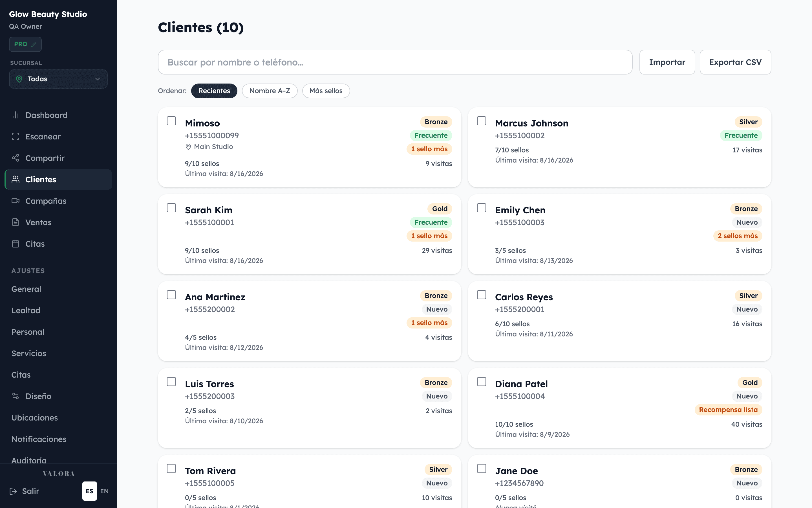The width and height of the screenshot is (812, 508).
Task: Click the Dashboard bar chart icon
Action: 16,115
